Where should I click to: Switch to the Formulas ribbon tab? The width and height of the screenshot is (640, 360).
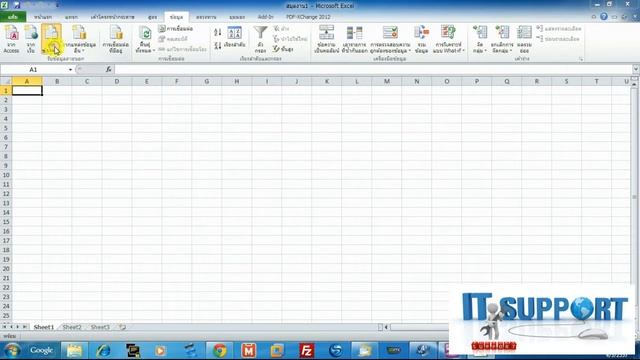[153, 17]
